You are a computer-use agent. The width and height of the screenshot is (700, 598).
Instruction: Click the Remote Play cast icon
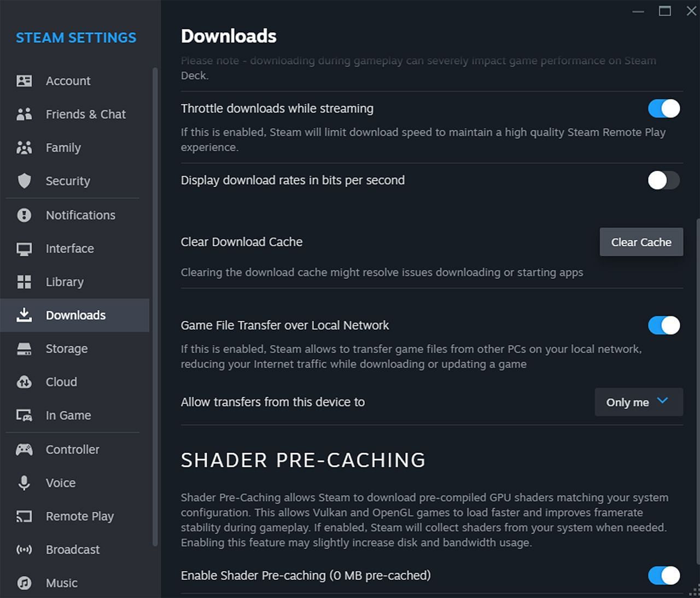(x=24, y=516)
